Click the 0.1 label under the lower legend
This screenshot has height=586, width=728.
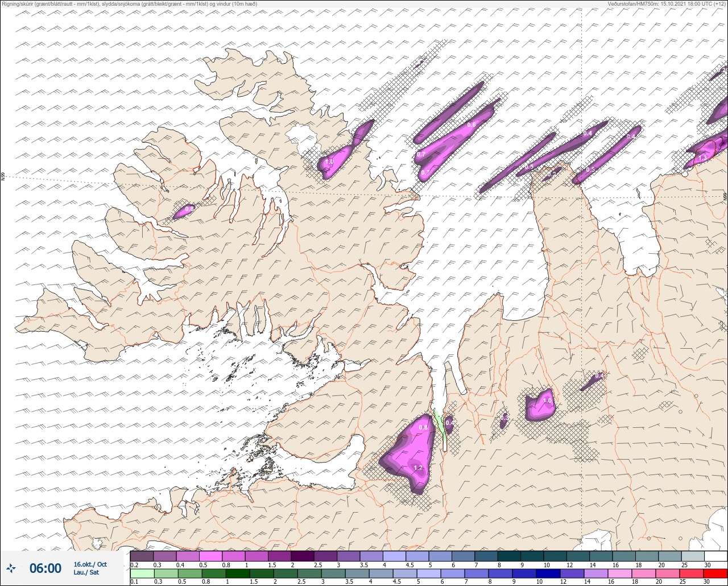[134, 582]
